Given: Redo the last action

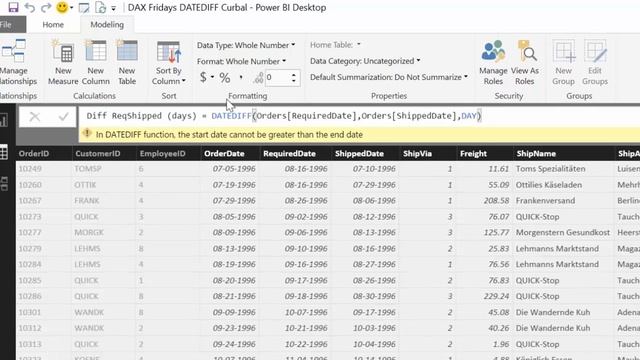Looking at the screenshot, I should point(46,7).
